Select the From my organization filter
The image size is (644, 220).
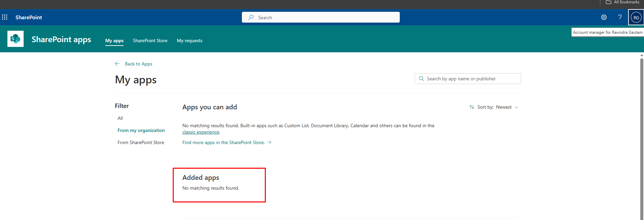[x=141, y=130]
